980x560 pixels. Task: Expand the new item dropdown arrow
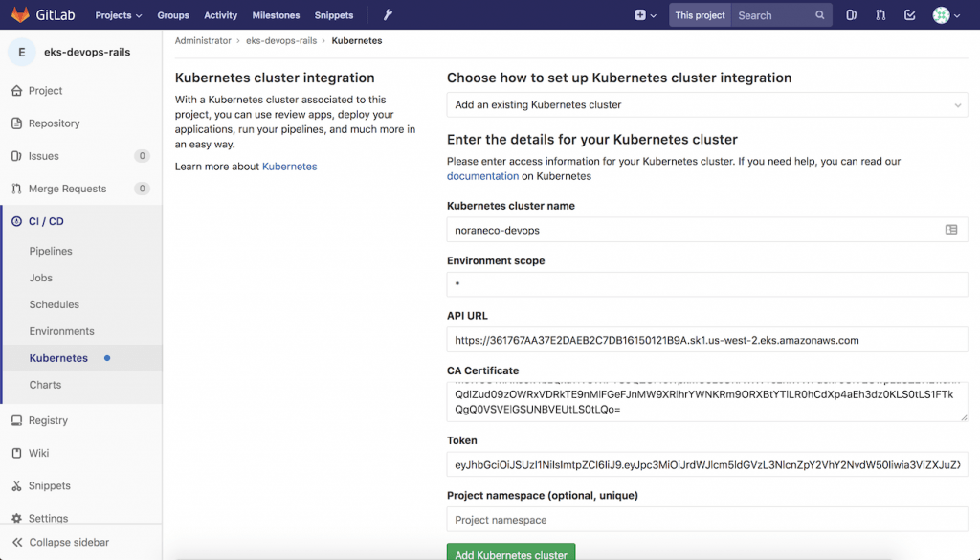pos(653,15)
